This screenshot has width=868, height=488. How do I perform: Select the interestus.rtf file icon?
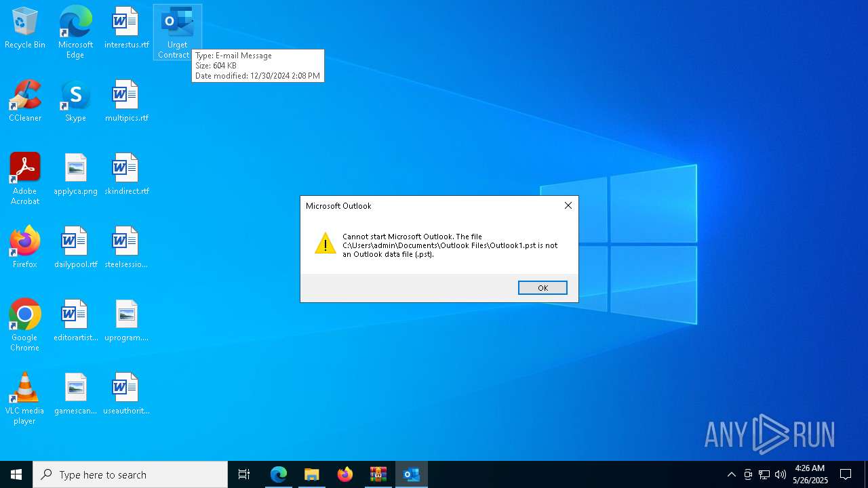pos(126,28)
